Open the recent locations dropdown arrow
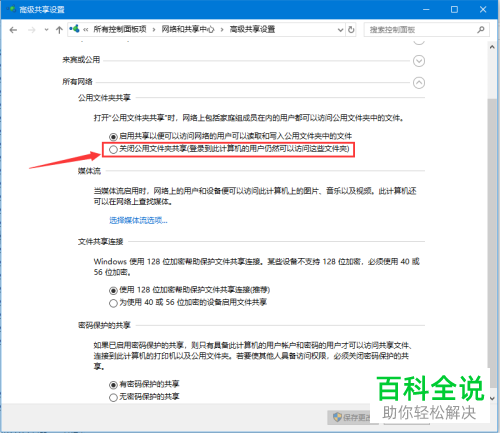 [x=46, y=30]
